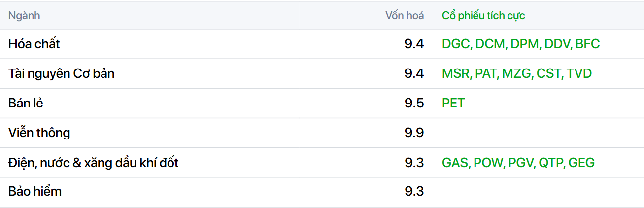Sort by the Vốn hoá column header
Image resolution: width=644 pixels, height=208 pixels.
[x=404, y=16]
